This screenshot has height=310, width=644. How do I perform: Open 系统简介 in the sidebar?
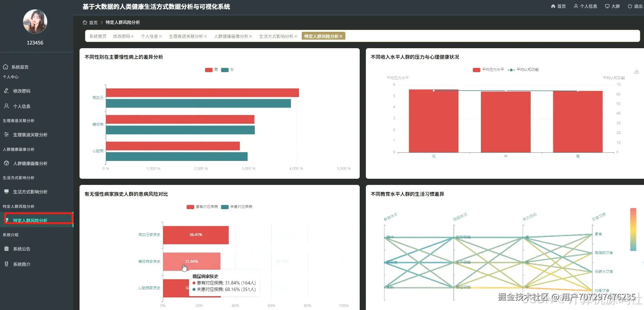22,264
